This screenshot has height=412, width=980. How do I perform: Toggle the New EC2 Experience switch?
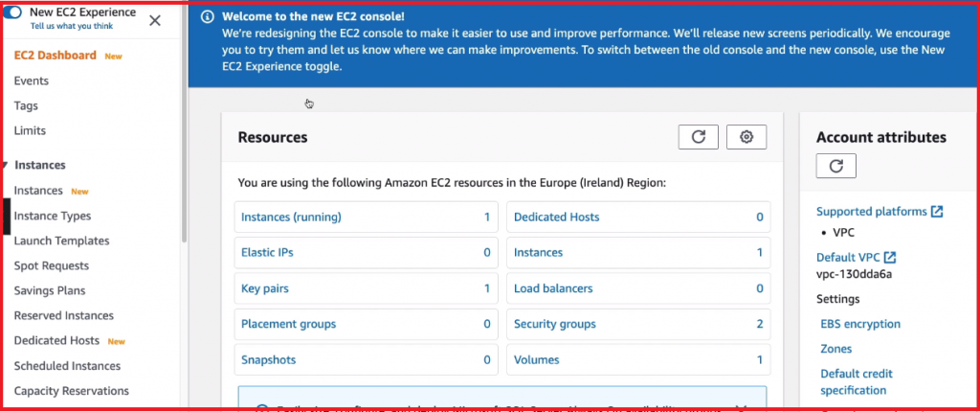click(15, 12)
